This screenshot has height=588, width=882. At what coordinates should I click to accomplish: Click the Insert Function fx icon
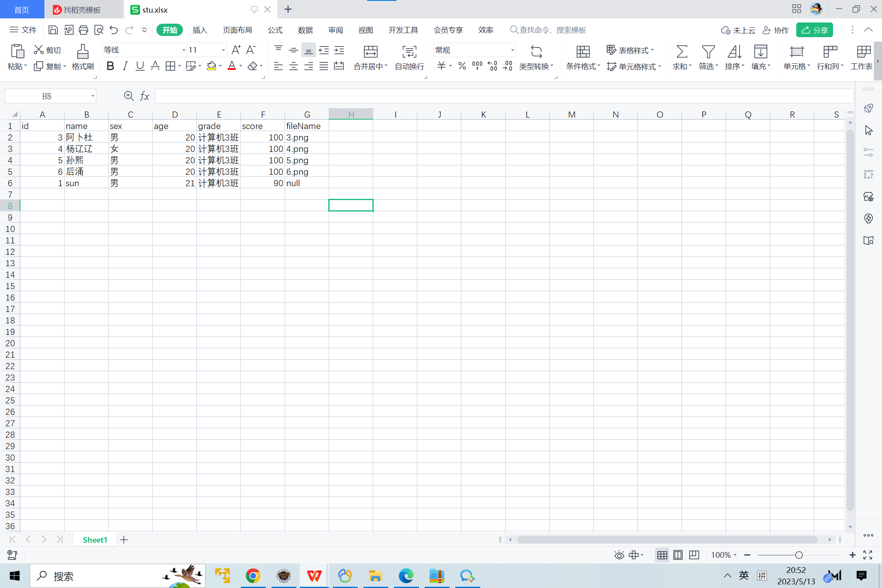click(145, 96)
